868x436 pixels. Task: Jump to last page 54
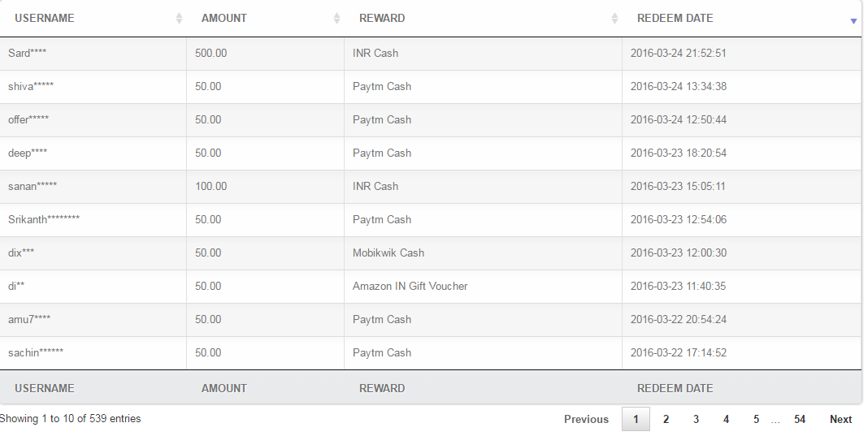[x=800, y=420]
